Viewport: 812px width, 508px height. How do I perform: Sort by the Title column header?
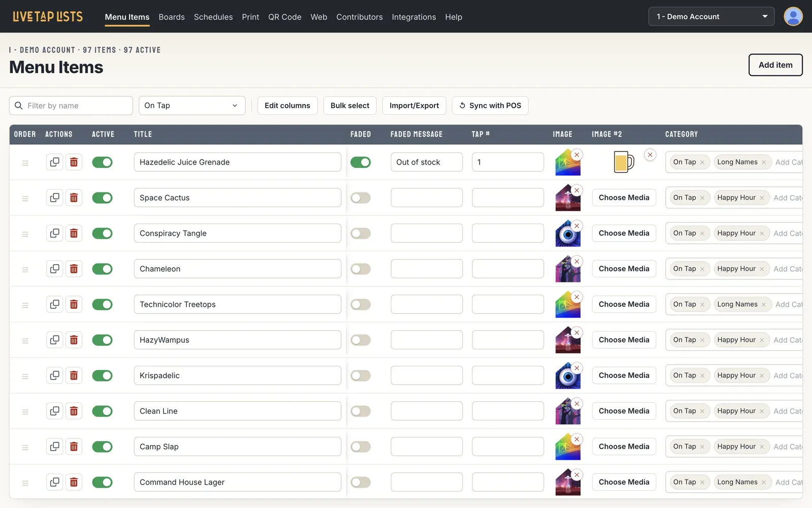(x=143, y=134)
